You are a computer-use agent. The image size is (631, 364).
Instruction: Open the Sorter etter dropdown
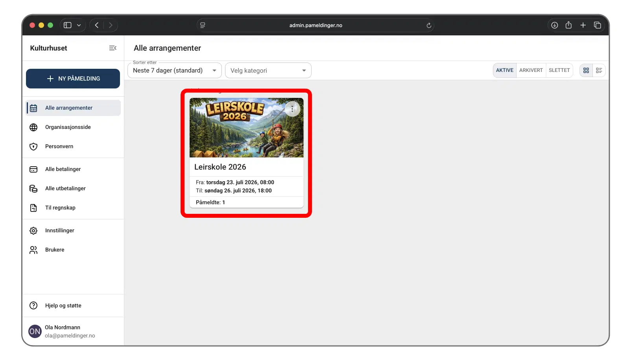tap(174, 71)
